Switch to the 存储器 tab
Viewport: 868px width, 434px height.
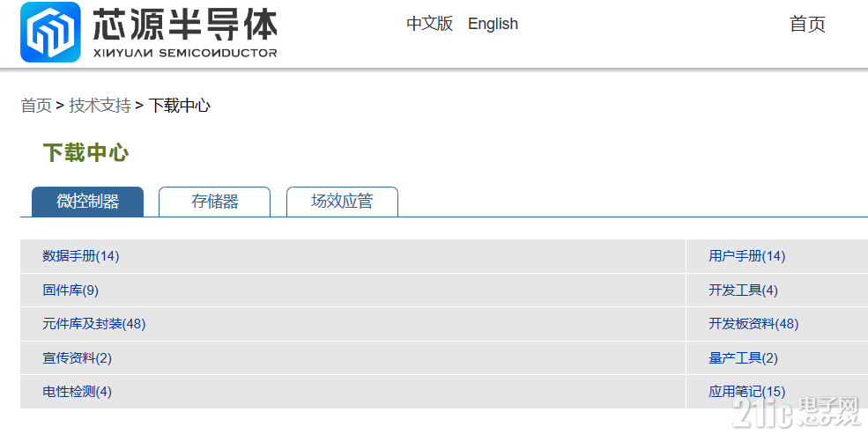pyautogui.click(x=215, y=202)
